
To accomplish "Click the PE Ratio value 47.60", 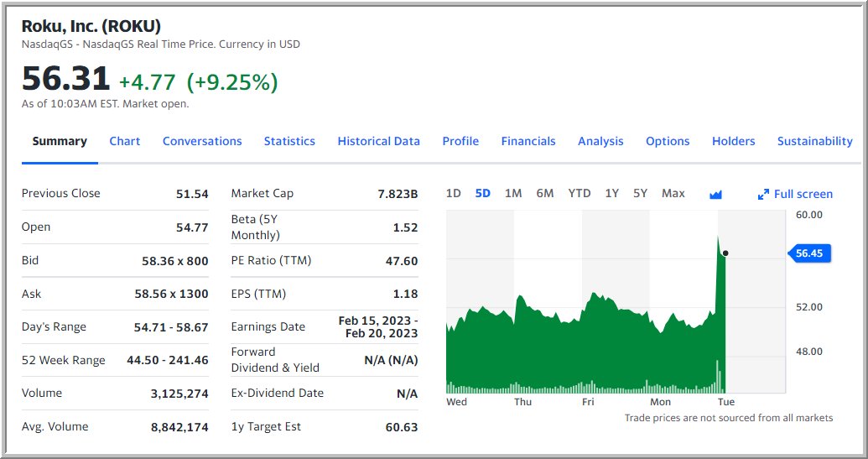I will tap(402, 261).
